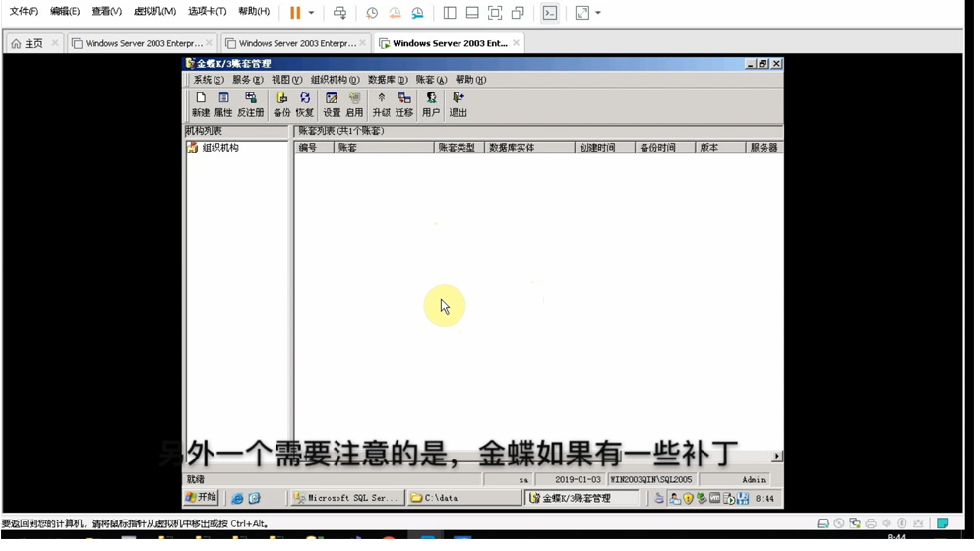
Task: Click the 退出 (Exit) toolbar icon
Action: click(x=459, y=104)
